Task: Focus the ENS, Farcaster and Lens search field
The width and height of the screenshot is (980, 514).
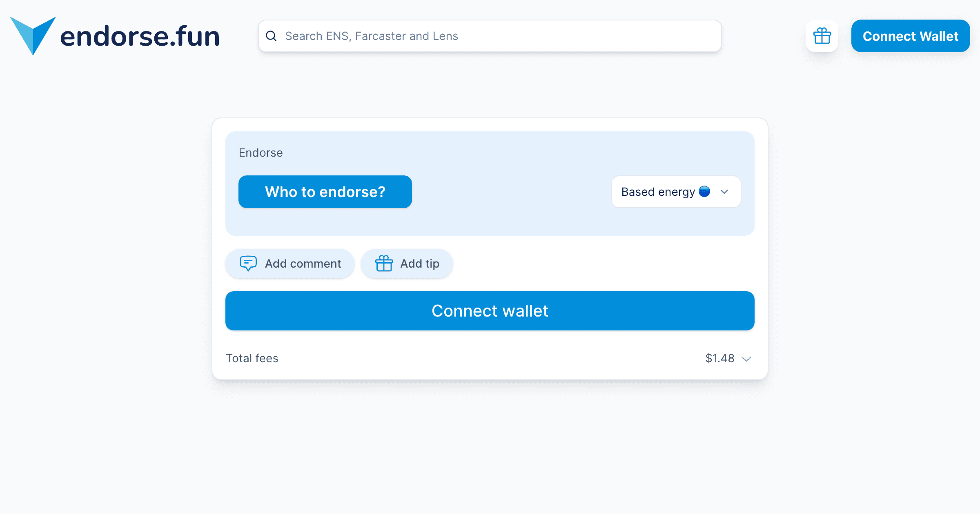Action: coord(490,36)
